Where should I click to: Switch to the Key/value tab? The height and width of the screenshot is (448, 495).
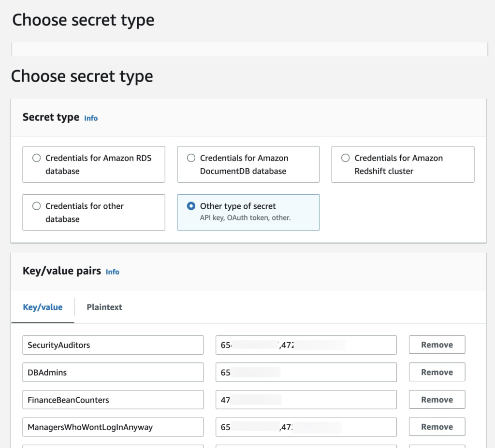[43, 307]
